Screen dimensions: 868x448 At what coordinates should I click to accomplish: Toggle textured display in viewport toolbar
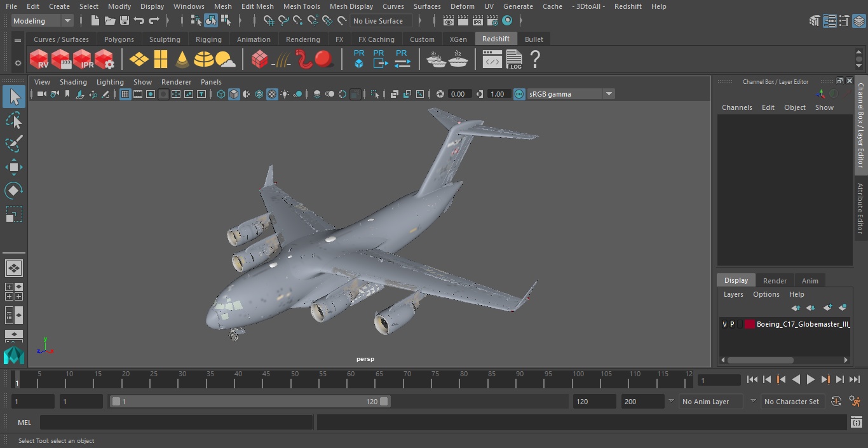click(x=272, y=94)
